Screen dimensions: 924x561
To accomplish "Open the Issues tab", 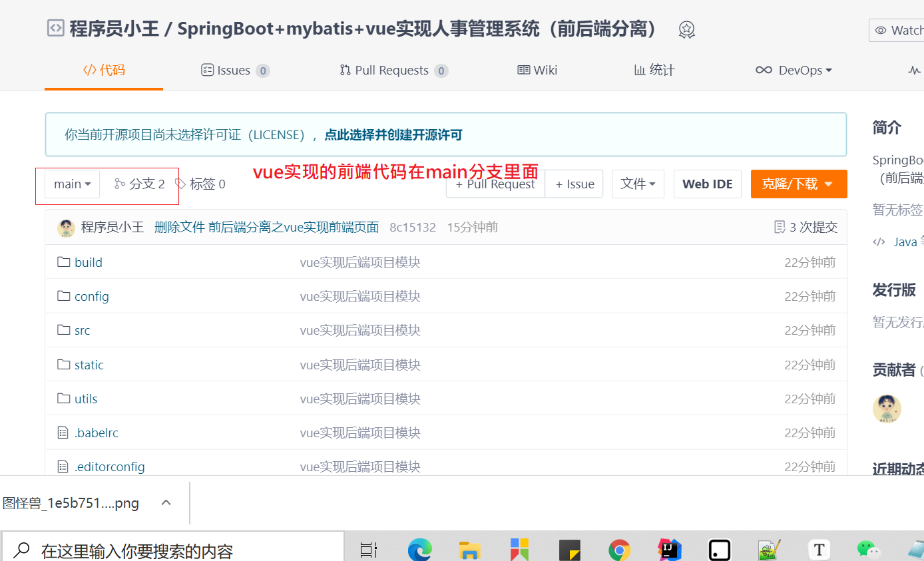I will click(234, 71).
